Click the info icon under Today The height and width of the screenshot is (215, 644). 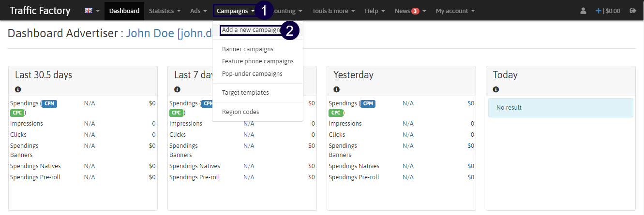point(495,89)
